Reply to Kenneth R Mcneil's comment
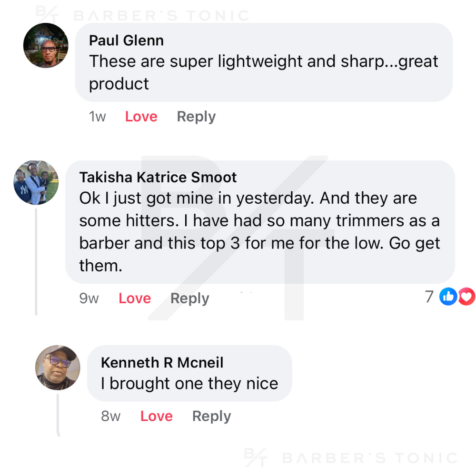Image resolution: width=476 pixels, height=476 pixels. coord(211,416)
